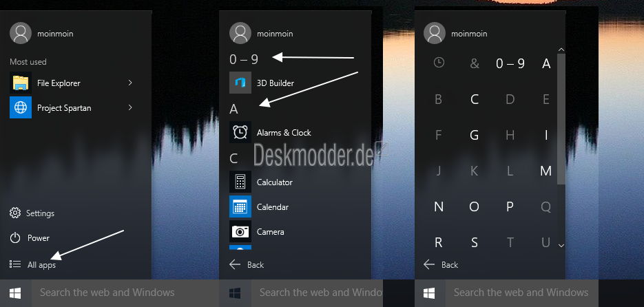Open the Alarms & Clock icon
644x307 pixels.
click(x=240, y=132)
